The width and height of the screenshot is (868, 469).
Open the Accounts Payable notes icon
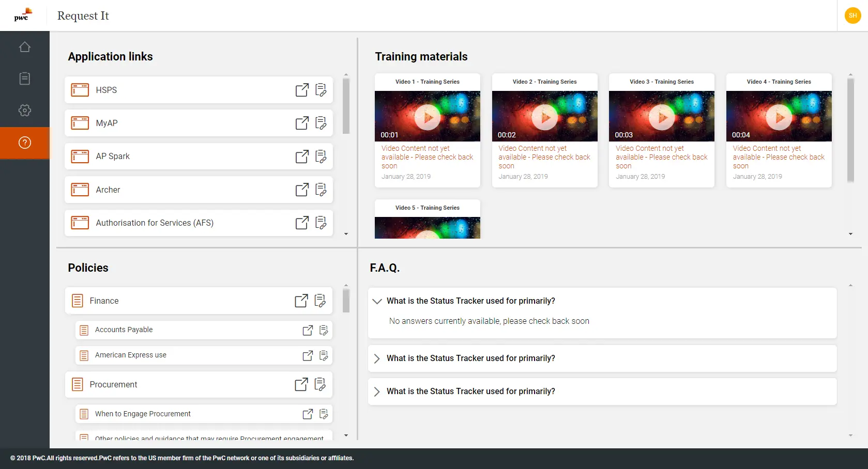[324, 330]
